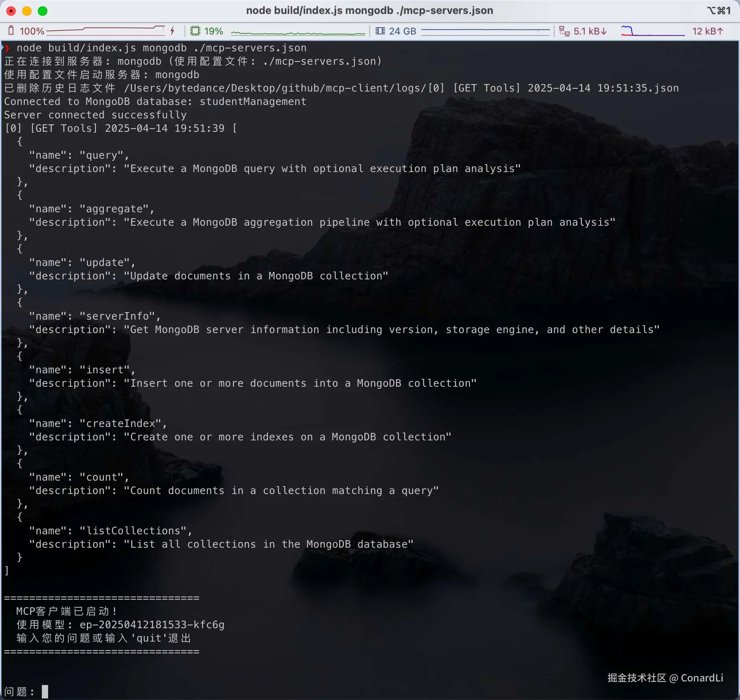Image resolution: width=740 pixels, height=700 pixels.
Task: Click the memory icon beside 24 GB
Action: 380,31
